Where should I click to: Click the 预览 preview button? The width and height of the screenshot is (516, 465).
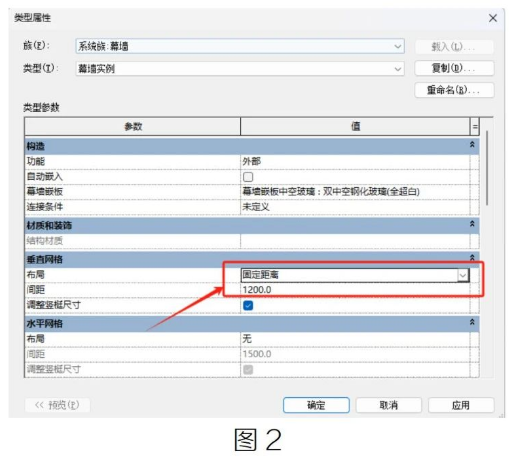(x=57, y=405)
